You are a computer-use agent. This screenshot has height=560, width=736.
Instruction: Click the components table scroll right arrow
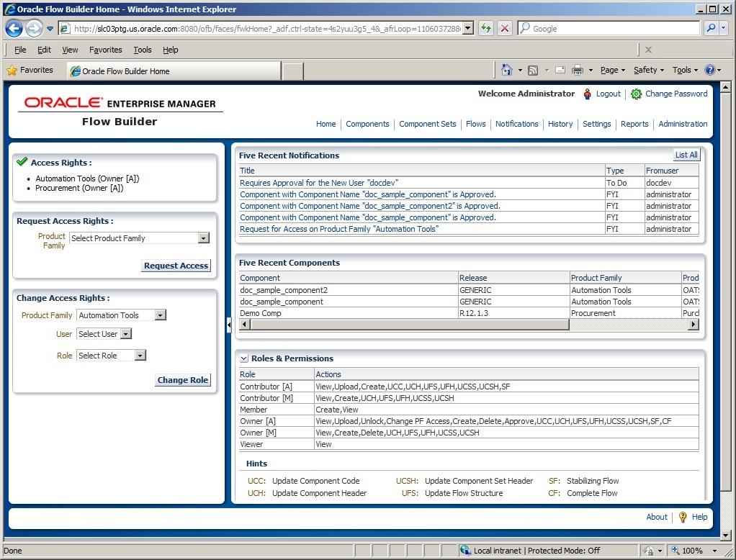[x=694, y=325]
